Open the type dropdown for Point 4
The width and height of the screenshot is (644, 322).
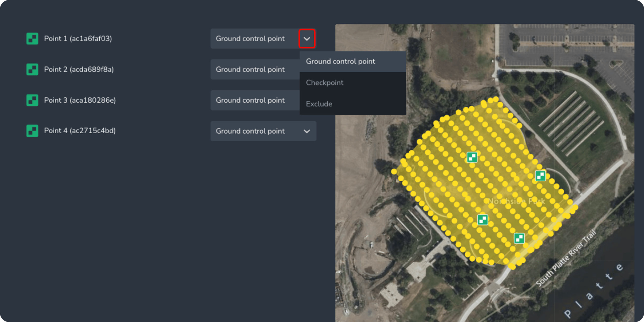(307, 131)
